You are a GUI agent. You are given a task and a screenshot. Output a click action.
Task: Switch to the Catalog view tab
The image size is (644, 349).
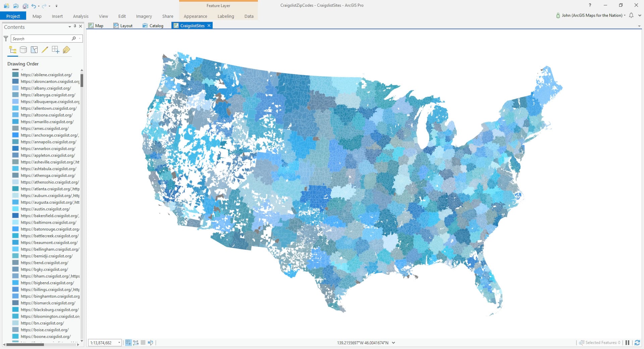[x=153, y=26]
